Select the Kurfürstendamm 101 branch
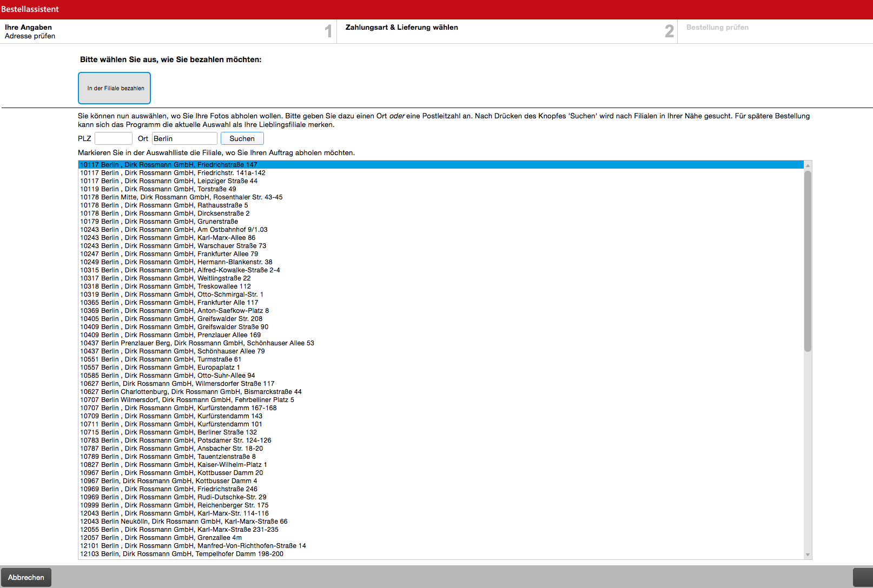The image size is (873, 588). pos(441,424)
